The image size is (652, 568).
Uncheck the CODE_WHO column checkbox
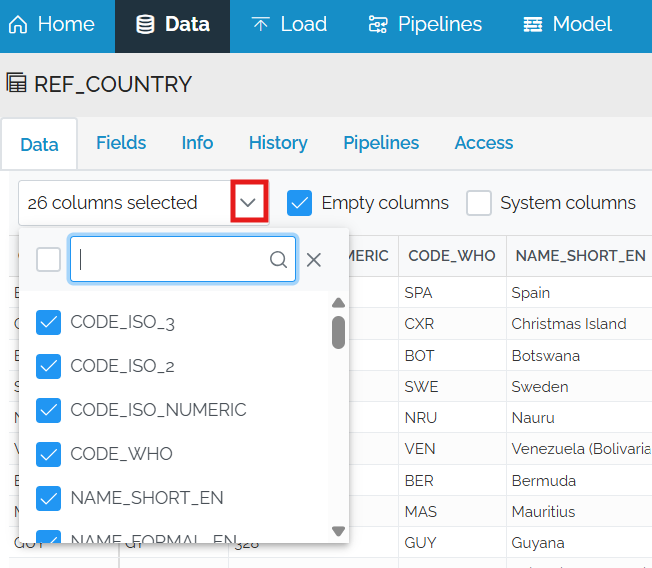(x=48, y=454)
